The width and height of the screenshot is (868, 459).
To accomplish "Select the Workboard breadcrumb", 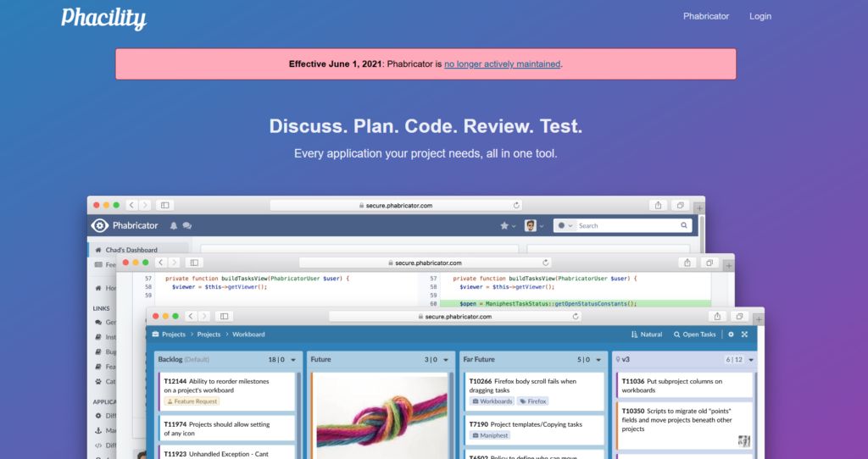I will pos(248,334).
